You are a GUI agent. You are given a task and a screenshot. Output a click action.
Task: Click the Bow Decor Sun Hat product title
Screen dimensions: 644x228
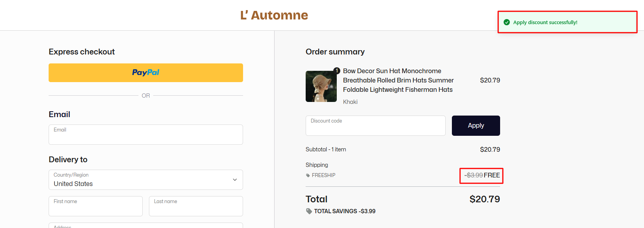point(398,80)
